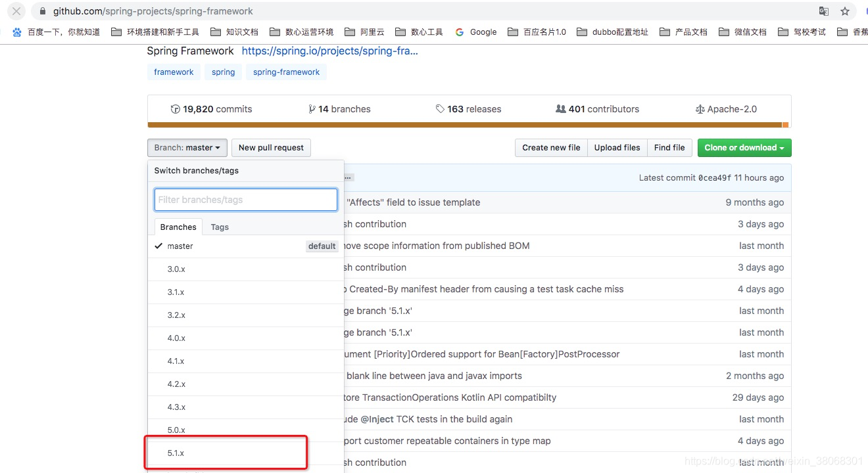Select branch 5.1.x
Image resolution: width=868 pixels, height=473 pixels.
(x=246, y=453)
